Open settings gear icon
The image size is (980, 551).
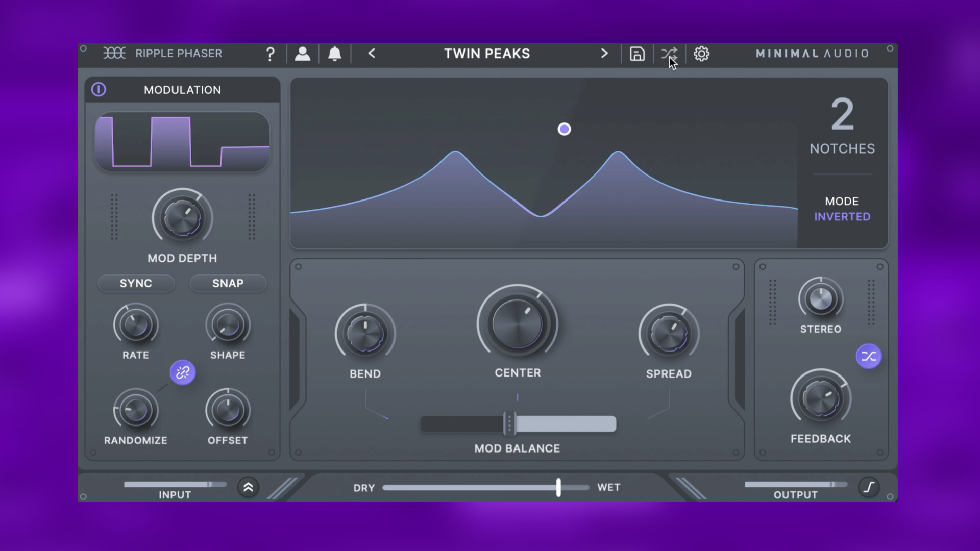[702, 54]
